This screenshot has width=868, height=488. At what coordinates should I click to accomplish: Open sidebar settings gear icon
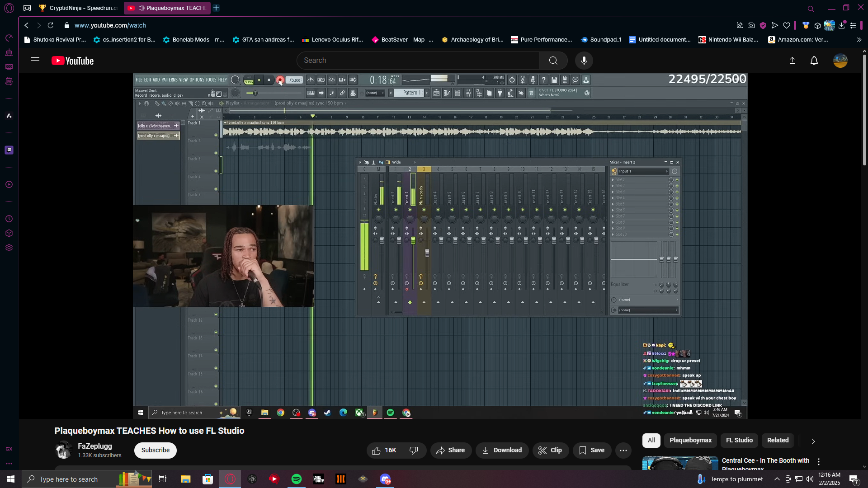pyautogui.click(x=9, y=248)
